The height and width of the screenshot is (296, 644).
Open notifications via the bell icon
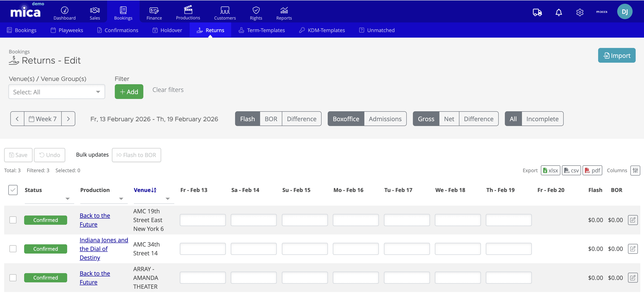558,12
